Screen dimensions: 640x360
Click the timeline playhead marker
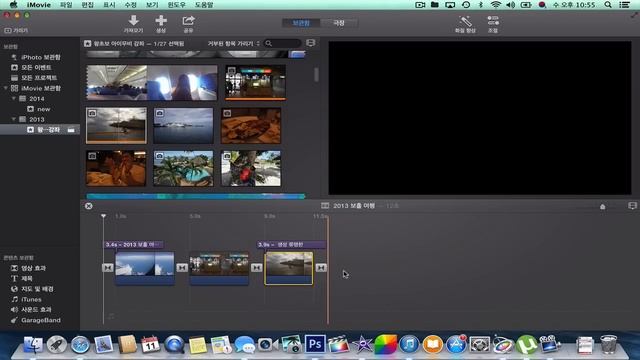pos(103,216)
